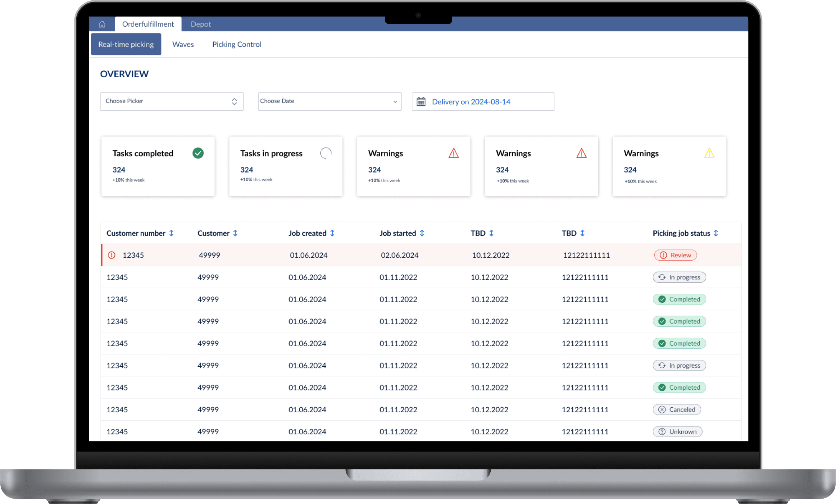
Task: Expand the Choose Date dropdown
Action: click(330, 101)
